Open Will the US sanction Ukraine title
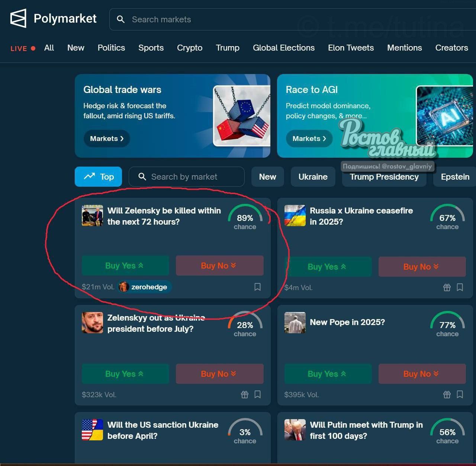Image resolution: width=476 pixels, height=466 pixels. (163, 430)
